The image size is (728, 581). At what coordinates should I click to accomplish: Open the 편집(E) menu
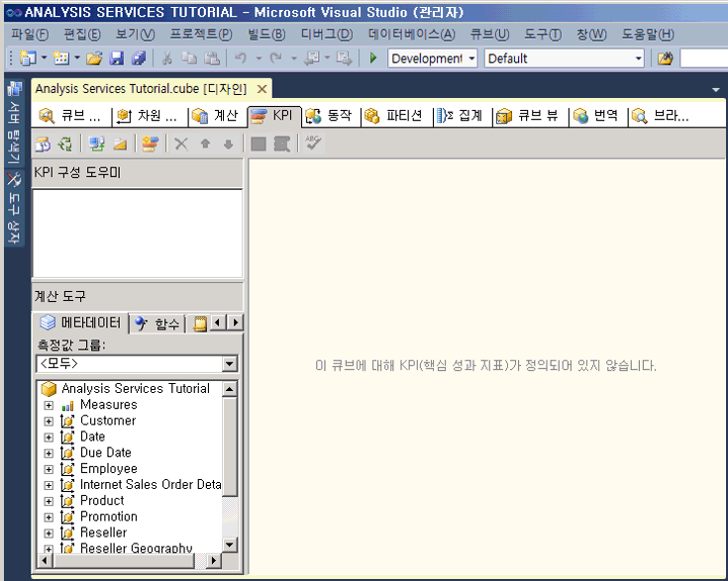pyautogui.click(x=82, y=35)
